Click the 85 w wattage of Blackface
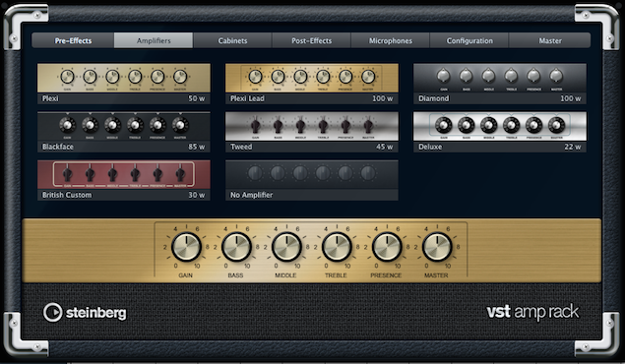Screen dimensions: 625x364 click(197, 147)
